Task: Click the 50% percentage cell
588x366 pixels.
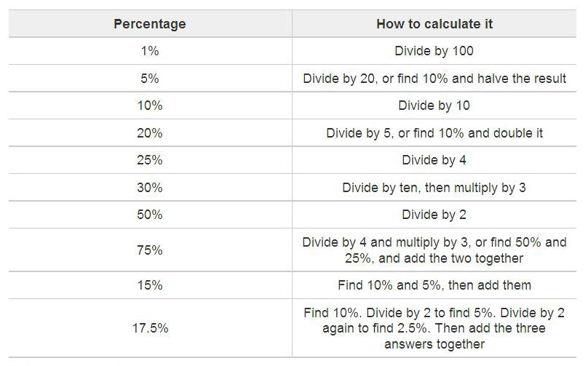Action: [x=150, y=215]
